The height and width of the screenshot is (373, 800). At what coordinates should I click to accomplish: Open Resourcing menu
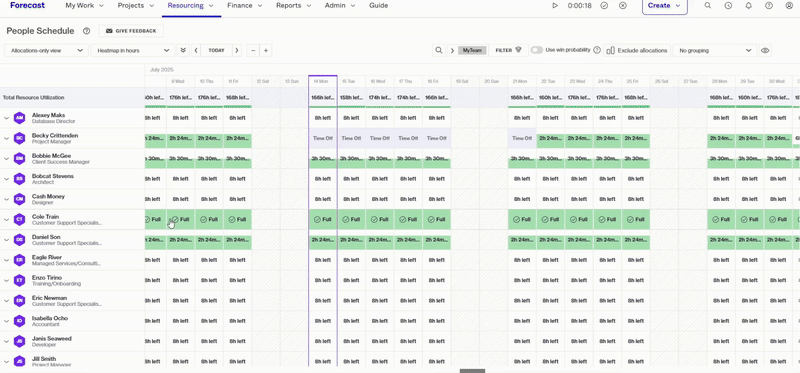tap(191, 6)
